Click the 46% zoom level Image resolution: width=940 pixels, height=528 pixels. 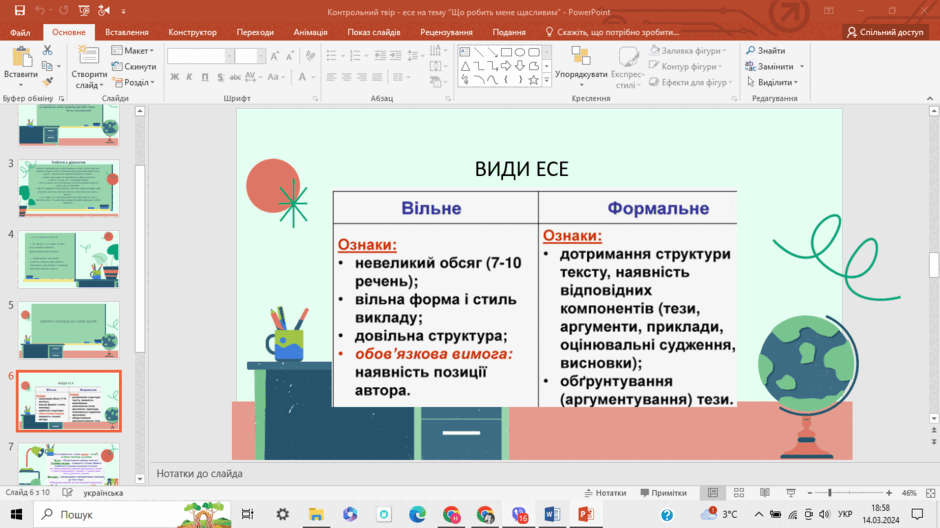tap(909, 493)
